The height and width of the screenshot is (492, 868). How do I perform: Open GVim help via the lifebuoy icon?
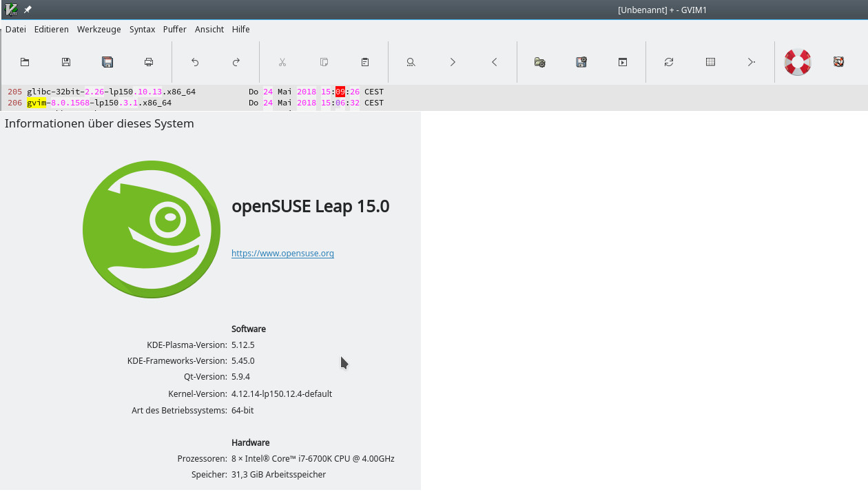coord(797,61)
